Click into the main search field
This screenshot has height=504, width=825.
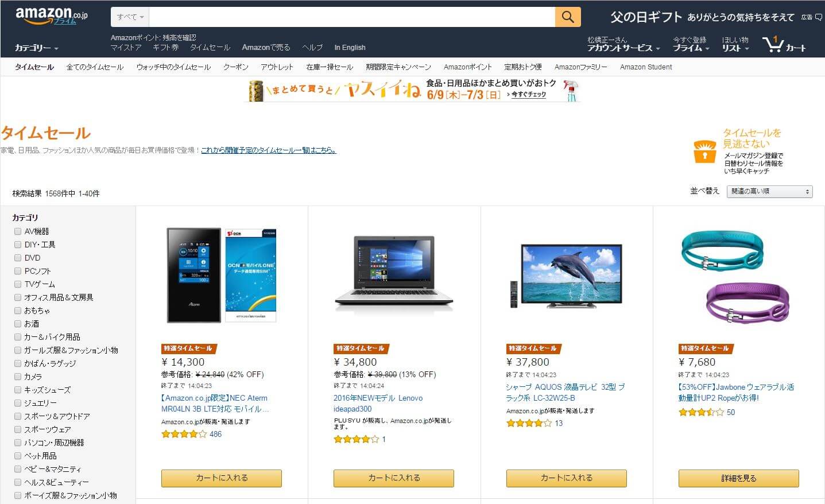click(352, 17)
